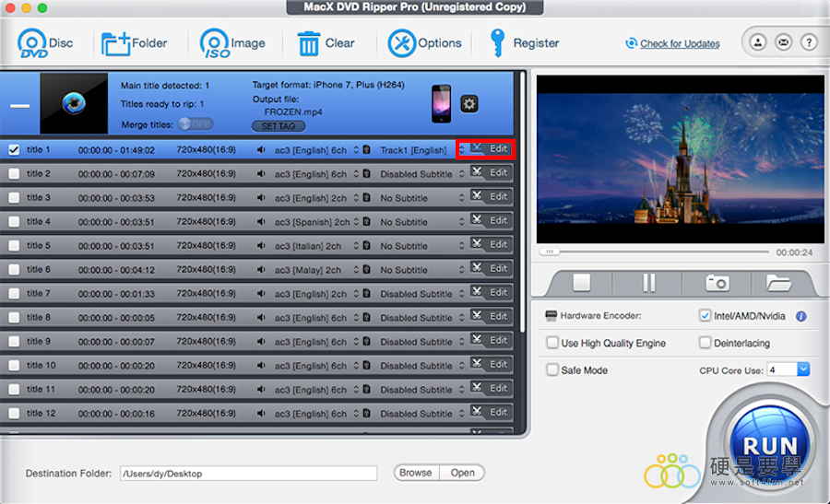Enable Use High Quality Engine
This screenshot has width=830, height=504.
pyautogui.click(x=552, y=343)
